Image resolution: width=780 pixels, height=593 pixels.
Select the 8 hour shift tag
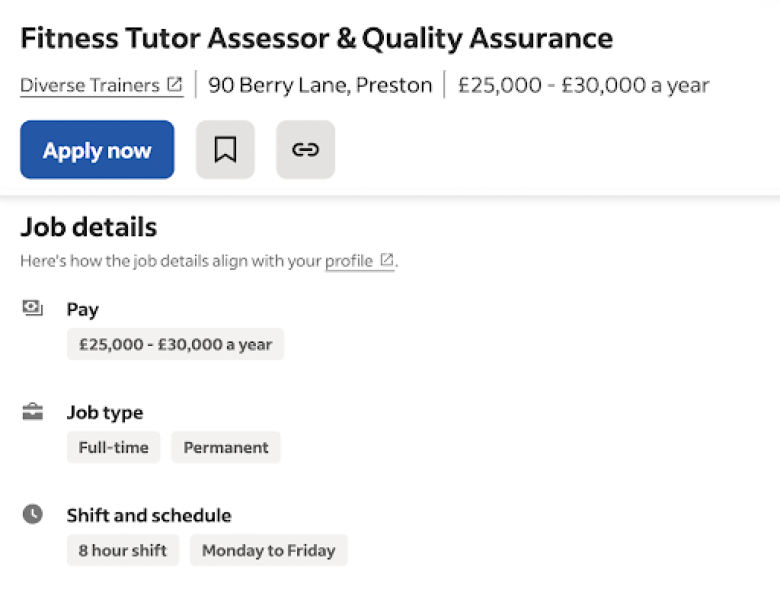coord(123,550)
